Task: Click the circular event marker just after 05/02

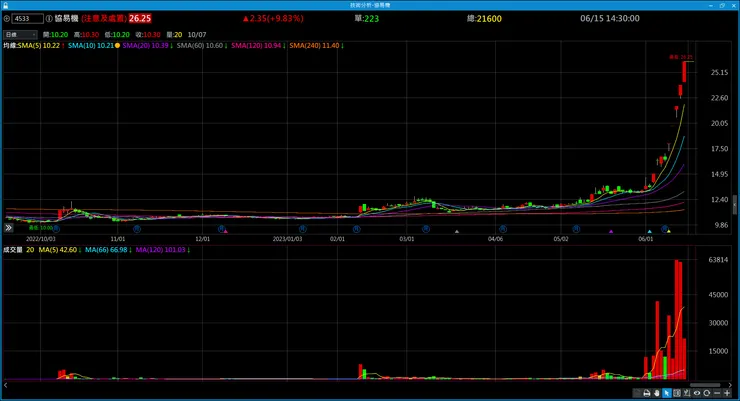Action: [576, 229]
